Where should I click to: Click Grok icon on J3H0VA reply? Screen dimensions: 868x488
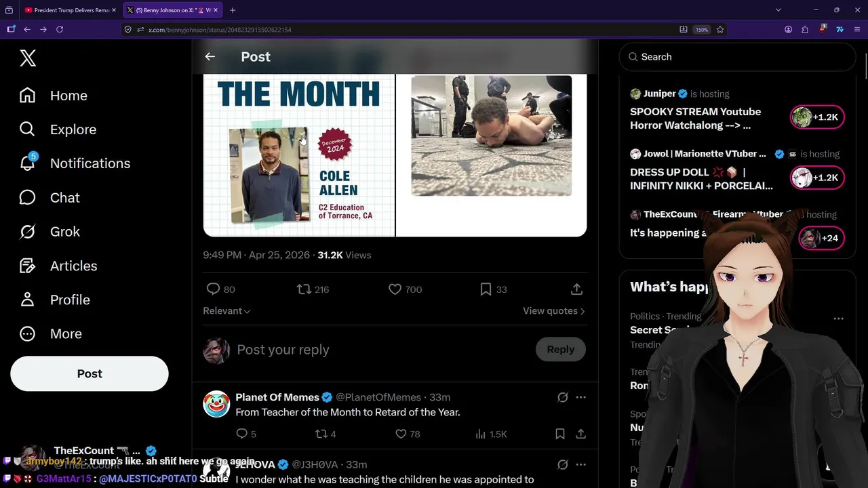562,465
